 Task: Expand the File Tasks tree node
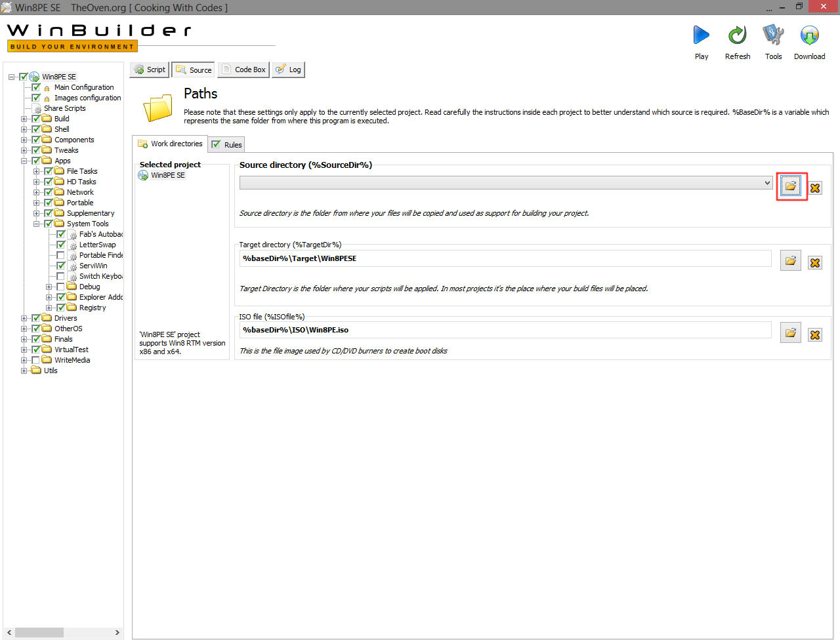[37, 171]
